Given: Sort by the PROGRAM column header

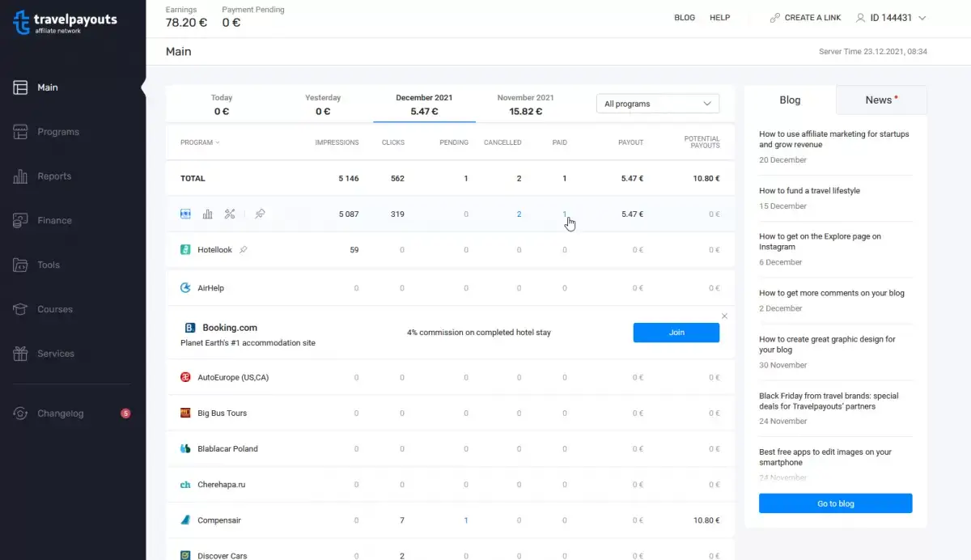Looking at the screenshot, I should point(200,142).
